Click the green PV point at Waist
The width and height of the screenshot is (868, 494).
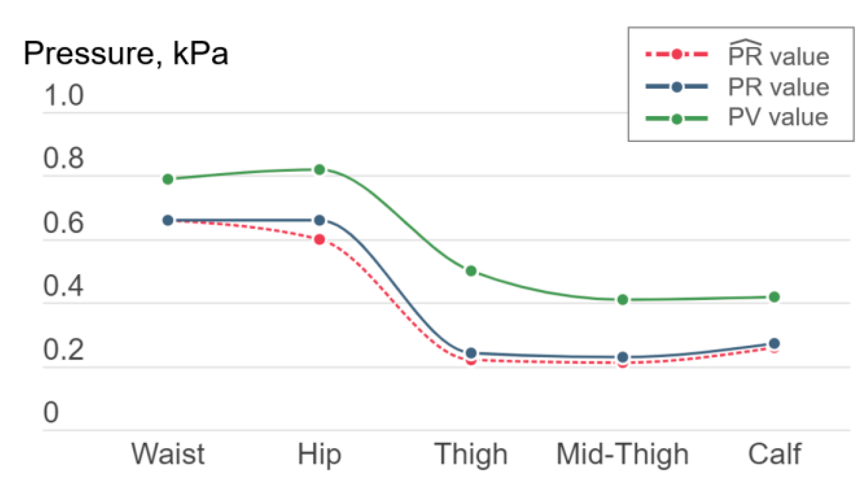coord(168,179)
